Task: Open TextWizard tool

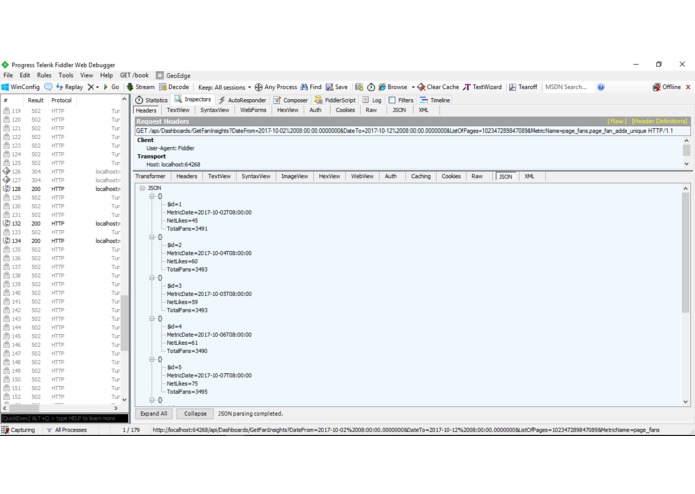Action: click(x=482, y=87)
